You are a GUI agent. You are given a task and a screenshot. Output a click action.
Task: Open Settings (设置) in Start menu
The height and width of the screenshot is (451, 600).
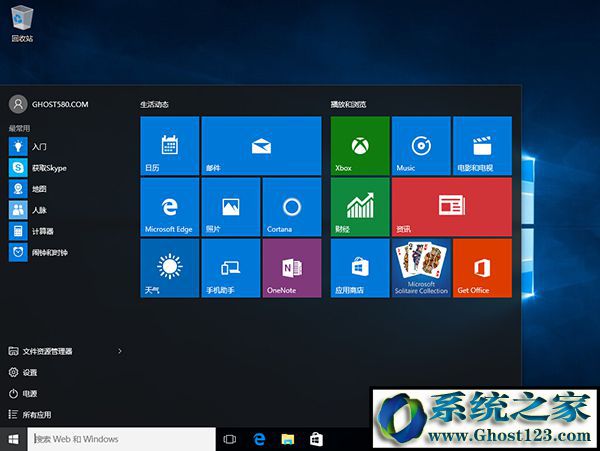tap(23, 372)
